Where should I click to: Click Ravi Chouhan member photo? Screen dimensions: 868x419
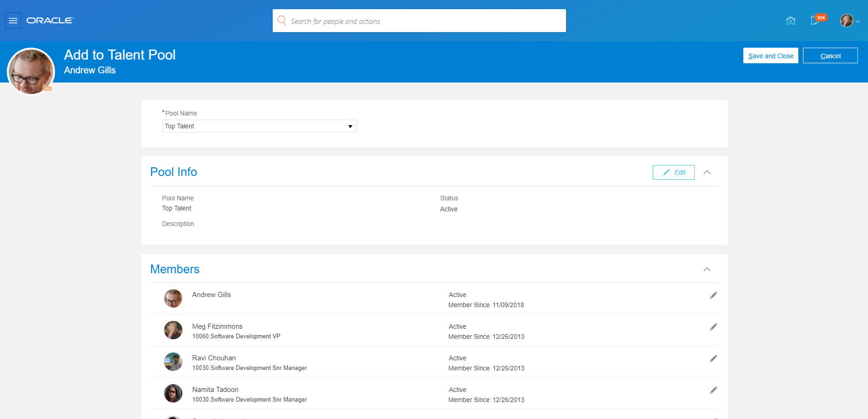point(173,362)
